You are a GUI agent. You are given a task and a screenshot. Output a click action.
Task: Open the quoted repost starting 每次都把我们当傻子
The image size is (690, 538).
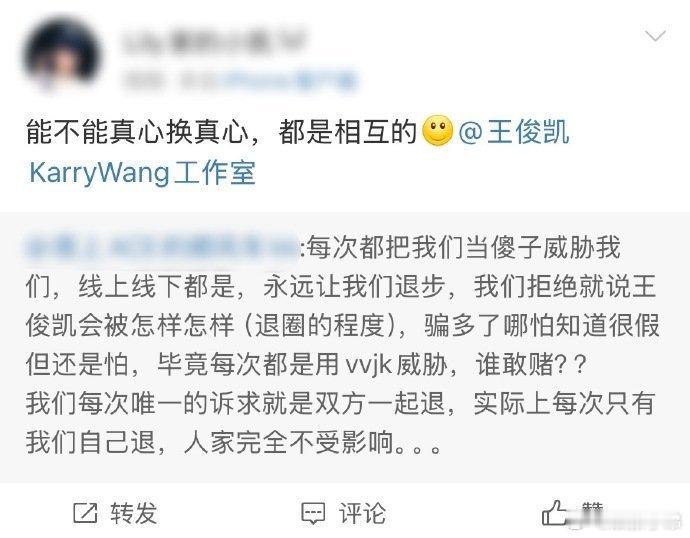[x=342, y=345]
